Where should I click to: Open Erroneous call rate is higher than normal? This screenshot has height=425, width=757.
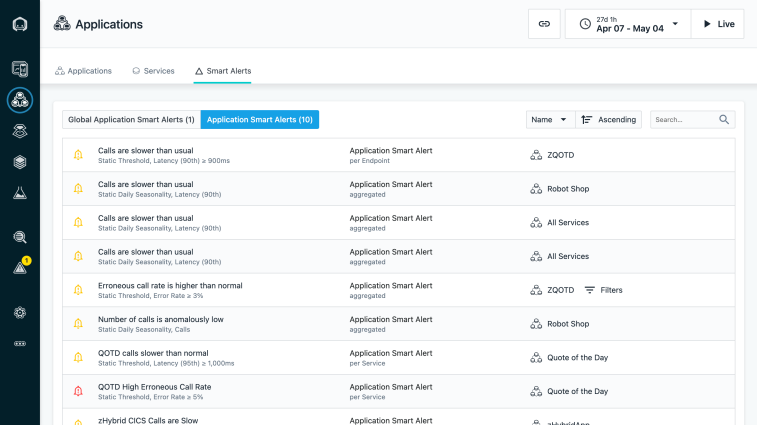pos(398,290)
